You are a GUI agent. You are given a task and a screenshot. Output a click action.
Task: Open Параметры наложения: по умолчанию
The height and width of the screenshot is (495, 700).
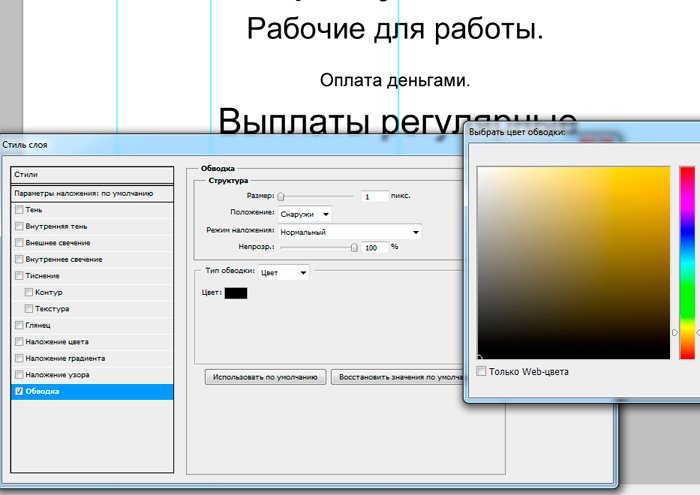pyautogui.click(x=92, y=192)
